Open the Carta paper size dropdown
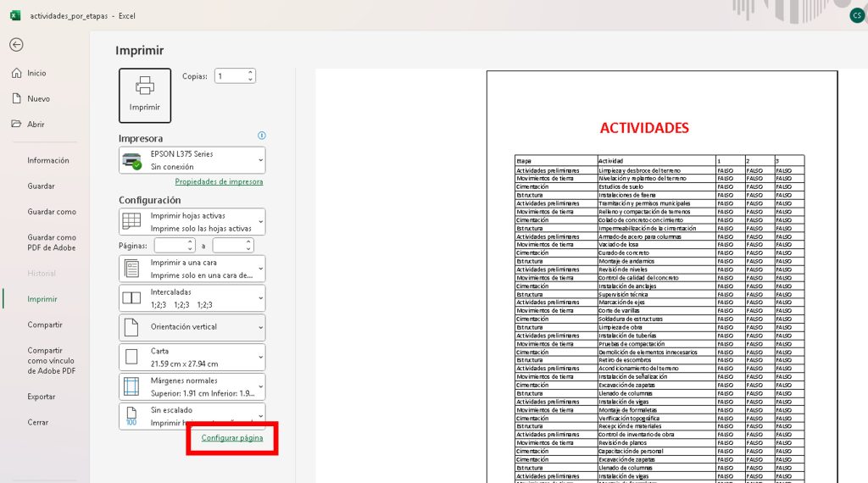 click(x=192, y=357)
